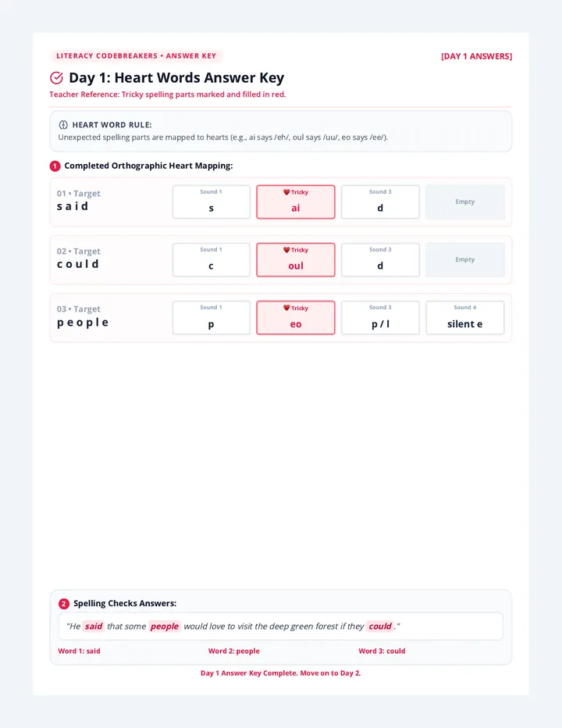Image resolution: width=562 pixels, height=728 pixels.
Task: Click the brain icon next to Heart Word Rule
Action: tap(63, 125)
